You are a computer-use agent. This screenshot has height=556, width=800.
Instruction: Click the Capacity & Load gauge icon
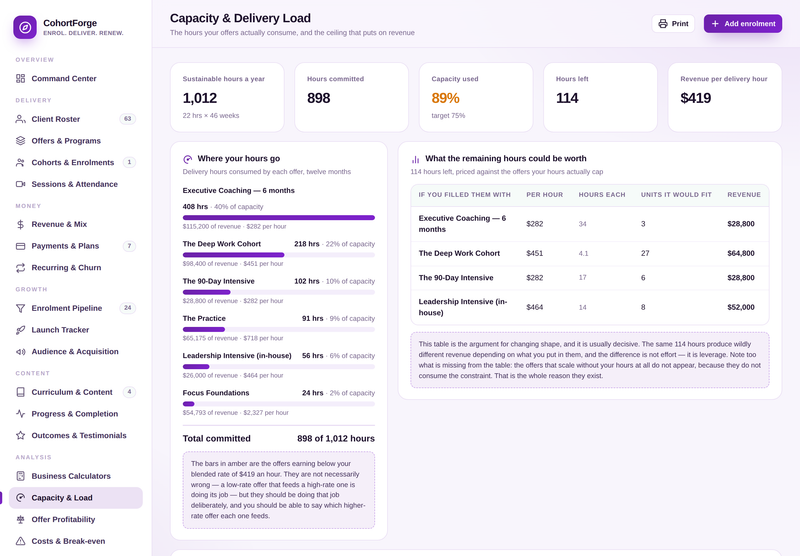(20, 498)
